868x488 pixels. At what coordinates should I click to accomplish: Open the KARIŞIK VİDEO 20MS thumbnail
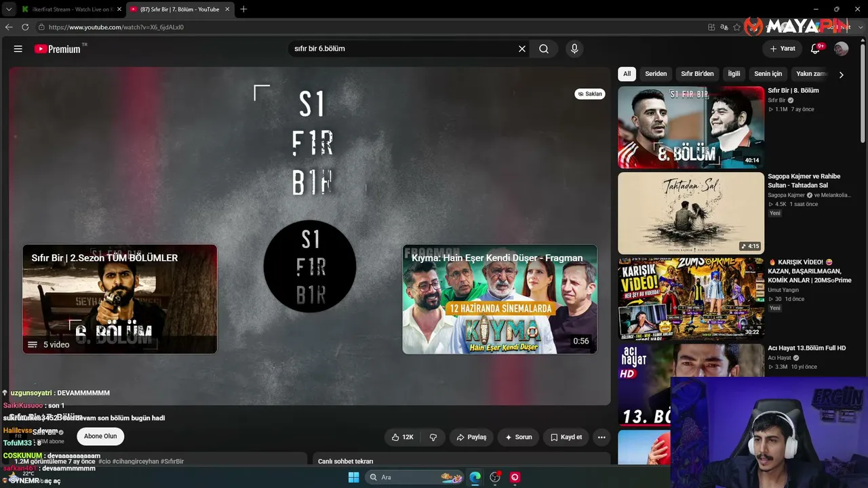[691, 299]
